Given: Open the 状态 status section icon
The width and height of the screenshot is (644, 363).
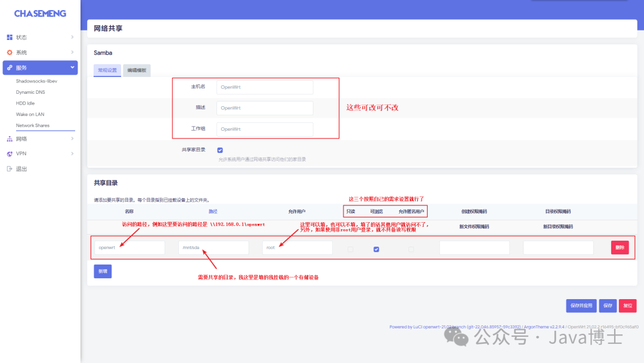Looking at the screenshot, I should tap(10, 37).
